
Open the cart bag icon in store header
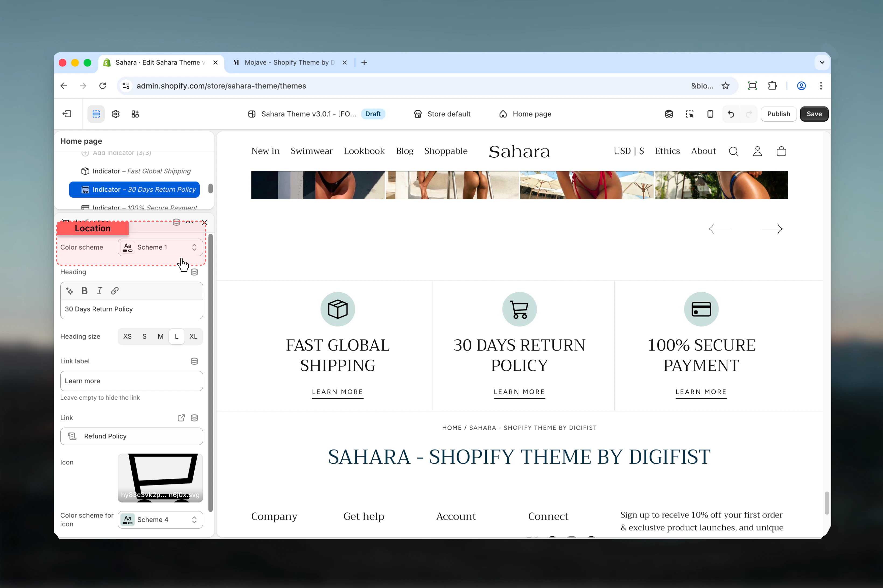point(781,151)
